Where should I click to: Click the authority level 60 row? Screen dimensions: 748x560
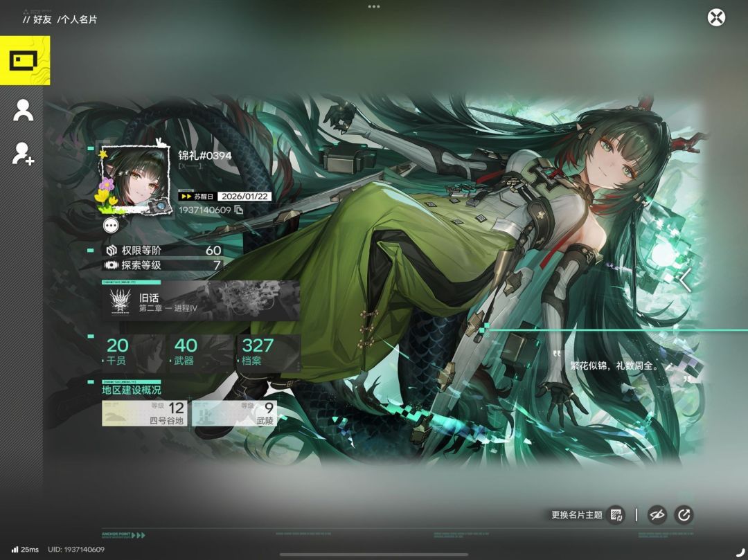point(163,250)
